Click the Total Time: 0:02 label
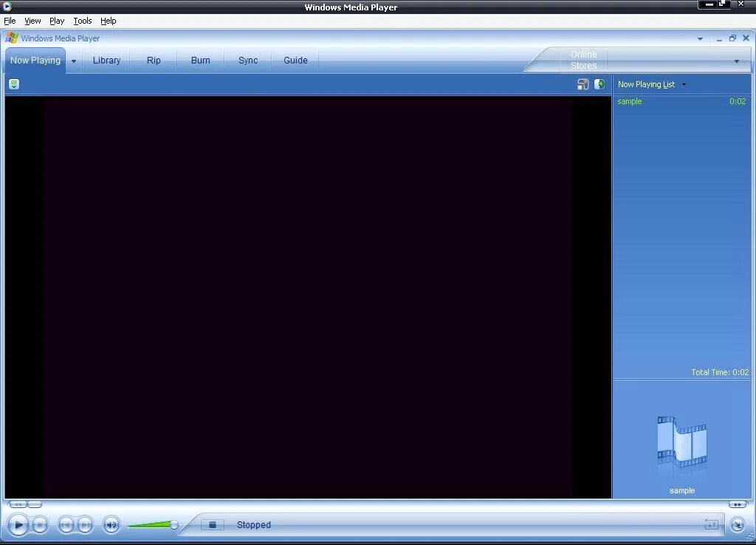 click(x=719, y=372)
